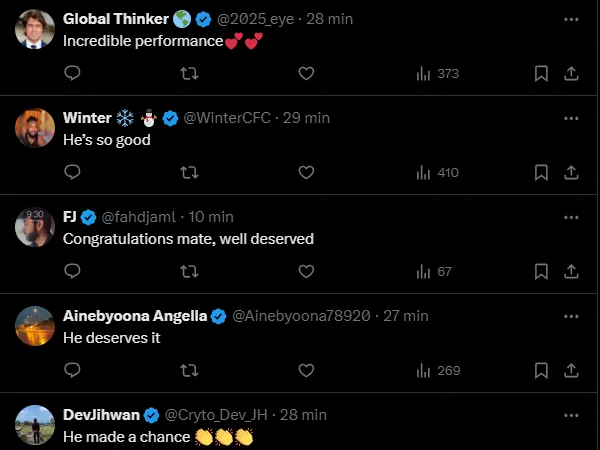Like the "Incredible performance" tweet
Image resolution: width=600 pixels, height=450 pixels.
tap(307, 73)
